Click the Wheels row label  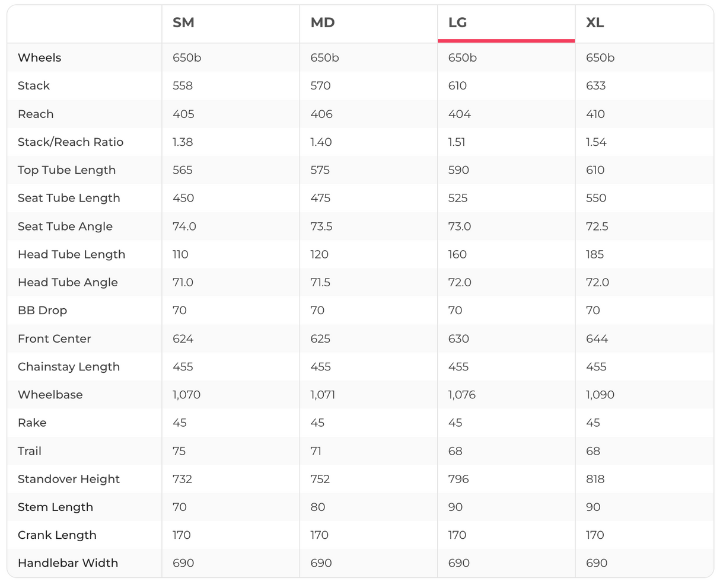(x=39, y=57)
